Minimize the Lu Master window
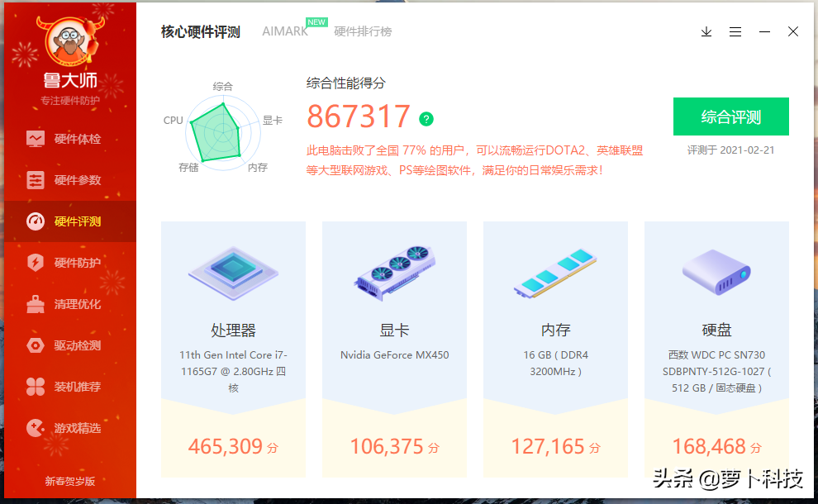Image resolution: width=818 pixels, height=504 pixels. point(764,32)
